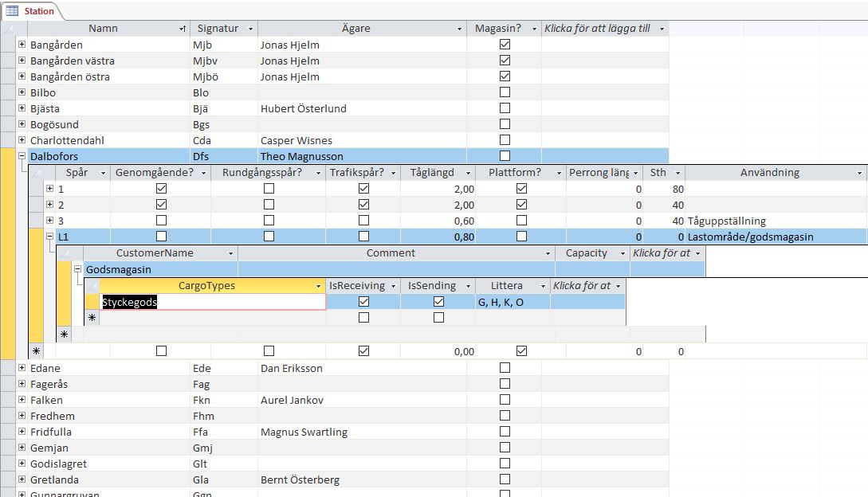Select the IsReceiving column header
Image resolution: width=868 pixels, height=497 pixels.
[363, 286]
